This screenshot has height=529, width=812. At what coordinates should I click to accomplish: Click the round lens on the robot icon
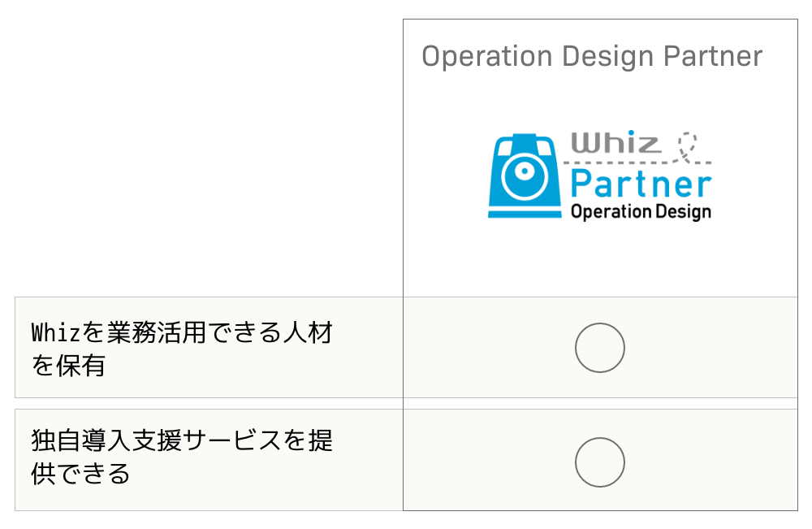pos(525,176)
